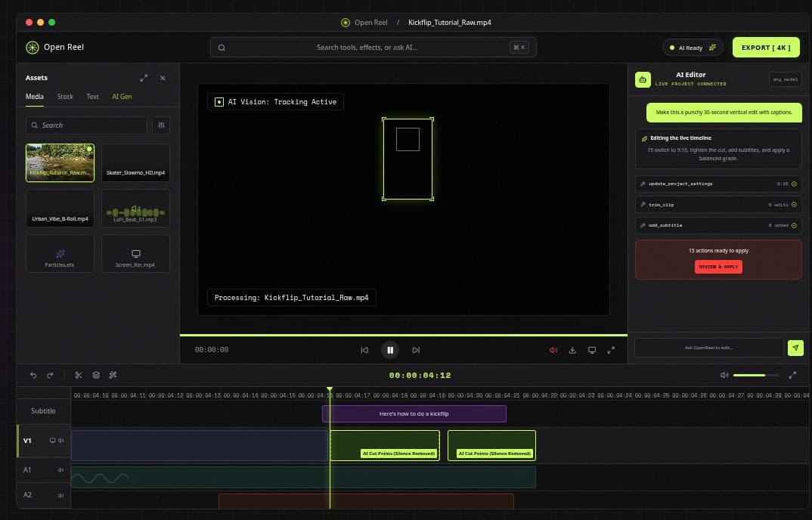Click Kickflip_Tutorial_Raw.mp4 in title breadcrumb
Image resolution: width=812 pixels, height=520 pixels.
pos(450,22)
